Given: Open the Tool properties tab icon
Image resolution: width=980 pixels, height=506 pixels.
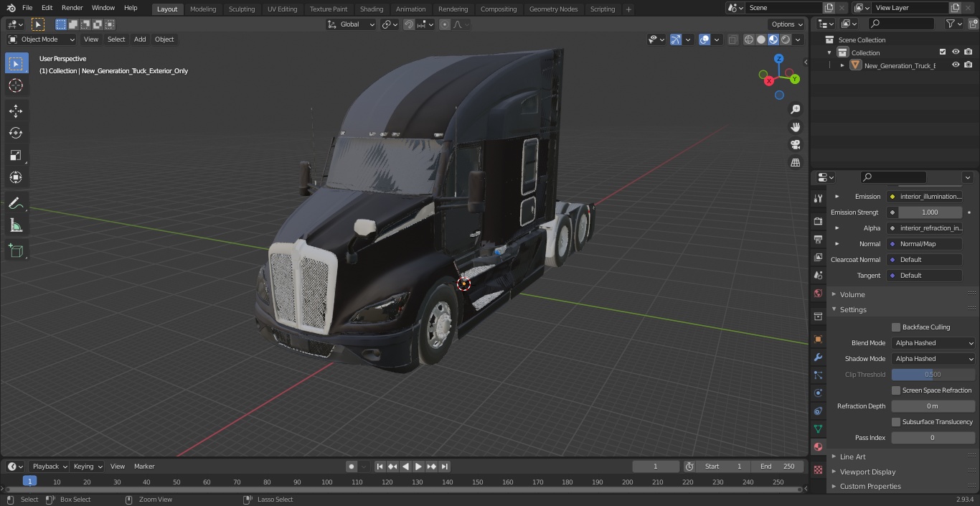Looking at the screenshot, I should point(818,198).
